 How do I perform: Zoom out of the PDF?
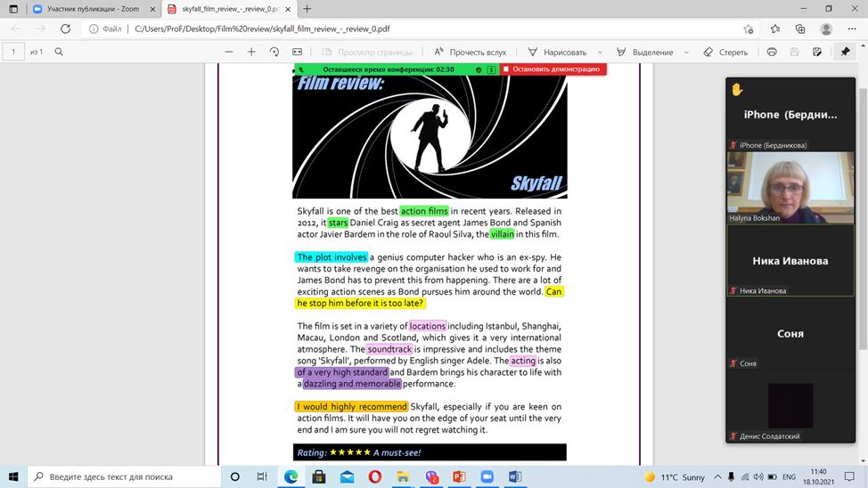point(229,52)
